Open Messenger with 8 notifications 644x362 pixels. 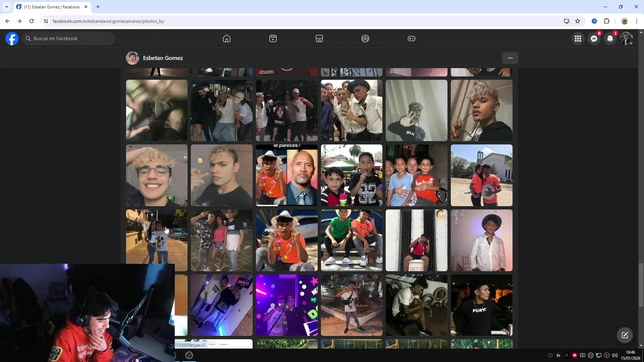[594, 39]
